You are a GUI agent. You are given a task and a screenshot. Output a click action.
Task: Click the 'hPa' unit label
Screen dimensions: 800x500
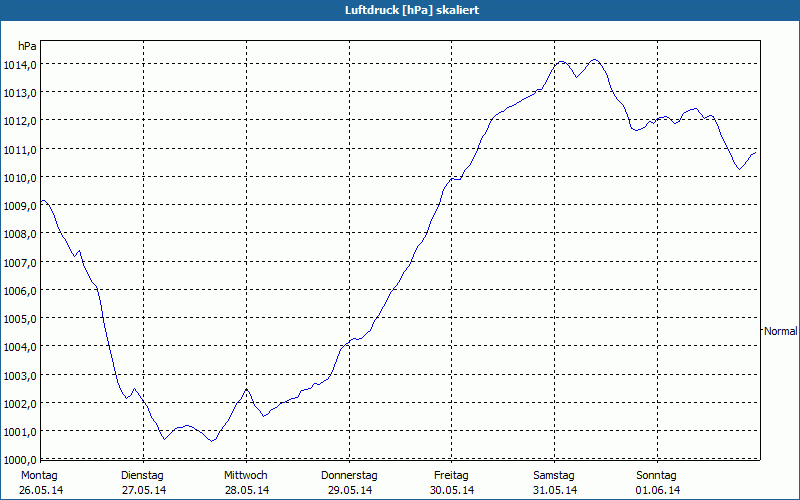pos(27,46)
